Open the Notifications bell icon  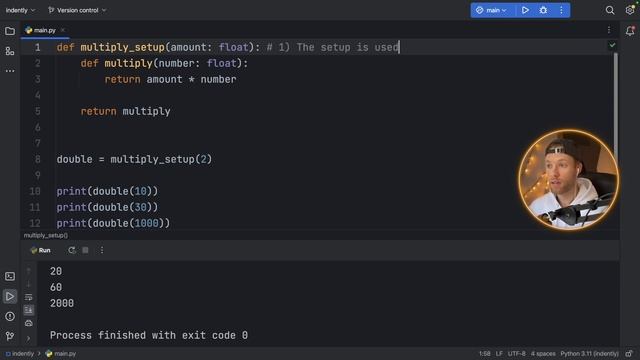[630, 31]
